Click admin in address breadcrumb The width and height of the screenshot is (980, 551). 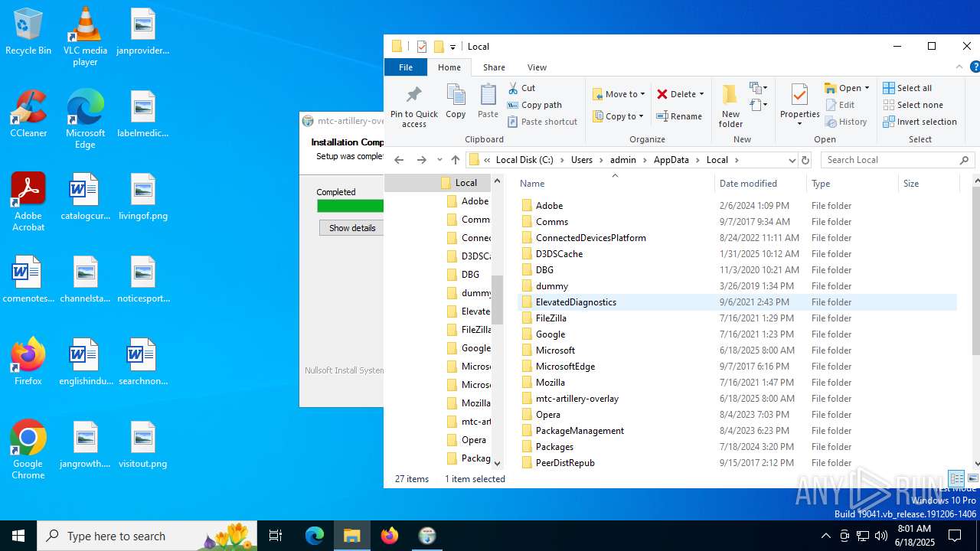[622, 160]
